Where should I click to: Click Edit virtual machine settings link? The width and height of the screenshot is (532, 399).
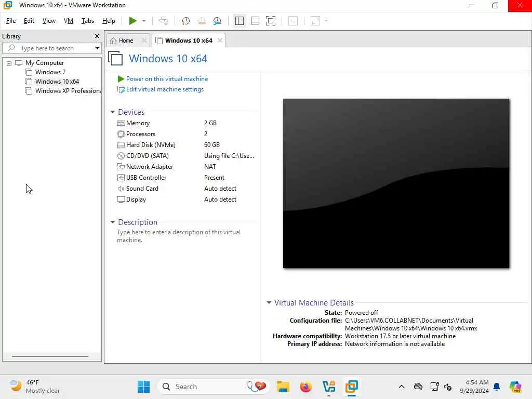point(165,89)
